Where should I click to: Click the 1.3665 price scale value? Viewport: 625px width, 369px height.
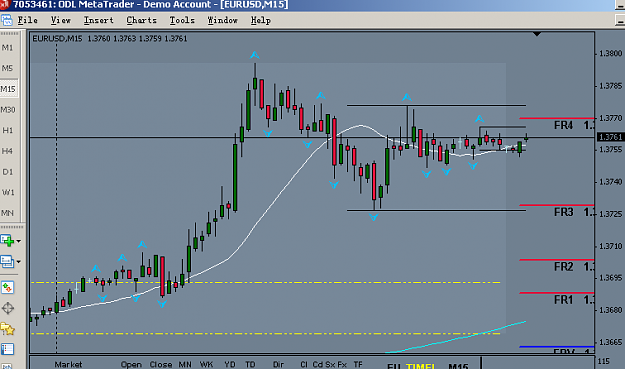pos(610,342)
